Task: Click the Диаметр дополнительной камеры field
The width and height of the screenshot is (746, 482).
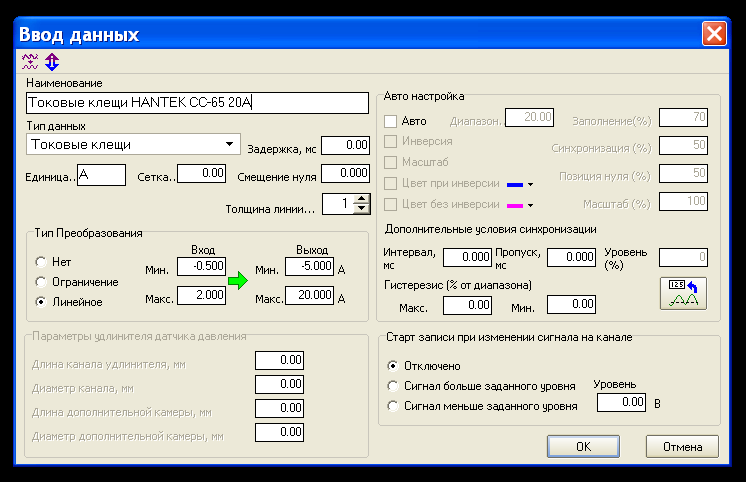Action: (279, 432)
